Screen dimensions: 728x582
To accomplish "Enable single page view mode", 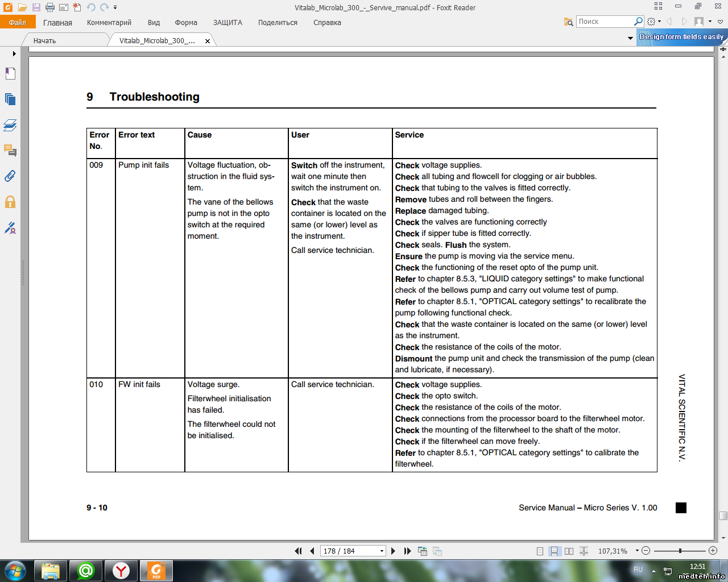I will [540, 551].
